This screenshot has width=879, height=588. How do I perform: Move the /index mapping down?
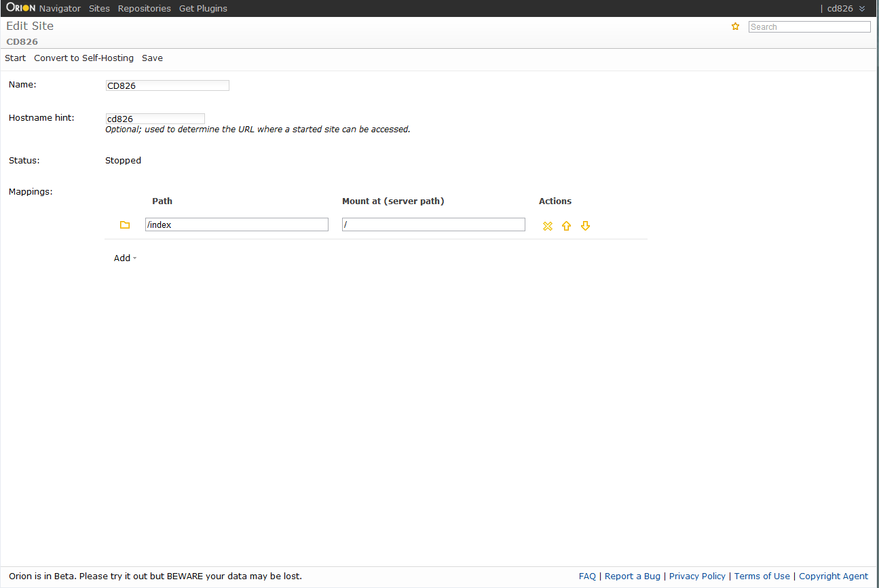tap(585, 226)
